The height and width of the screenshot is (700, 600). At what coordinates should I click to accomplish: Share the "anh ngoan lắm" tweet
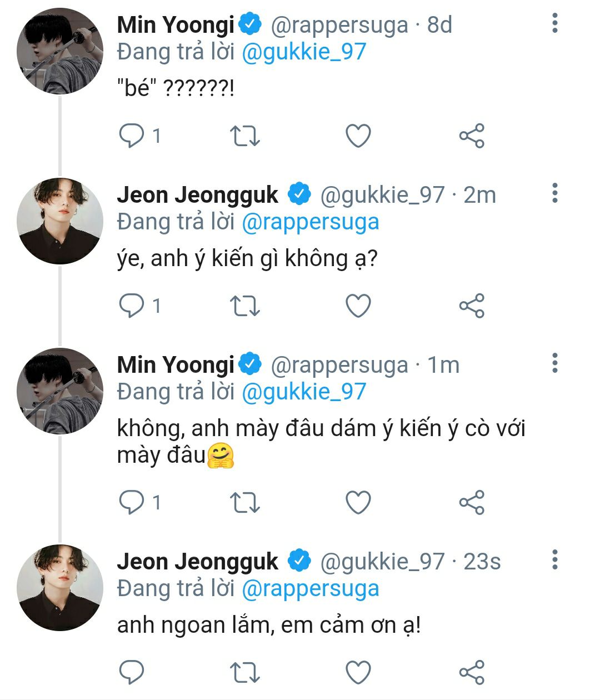coord(472,672)
